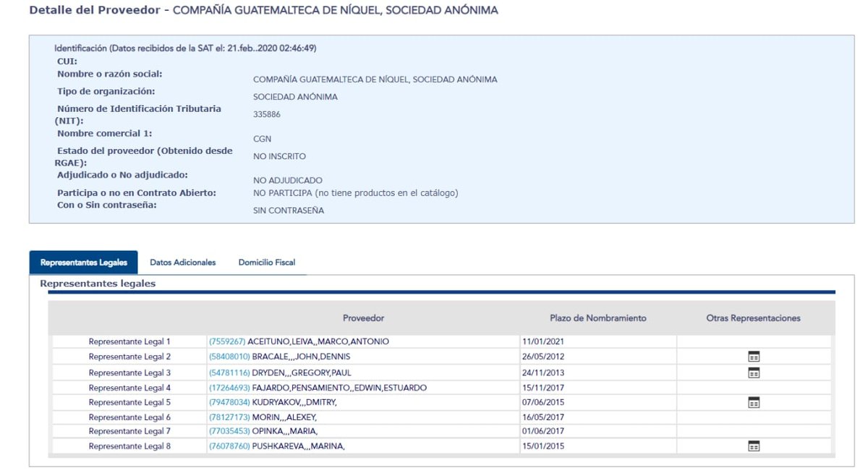Select the Representante Legal 1 row label
Screen dimensions: 868x473
pyautogui.click(x=130, y=341)
